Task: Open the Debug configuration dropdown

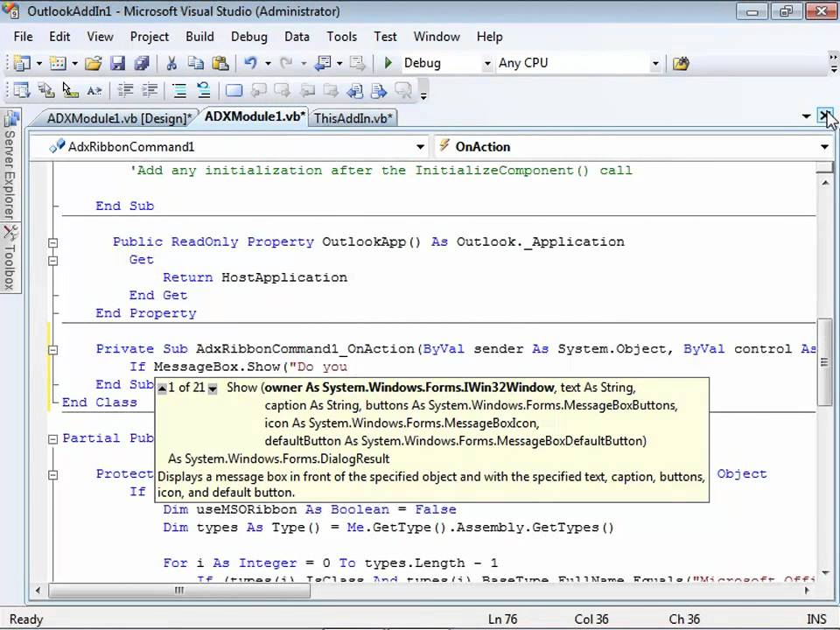Action: pos(487,64)
